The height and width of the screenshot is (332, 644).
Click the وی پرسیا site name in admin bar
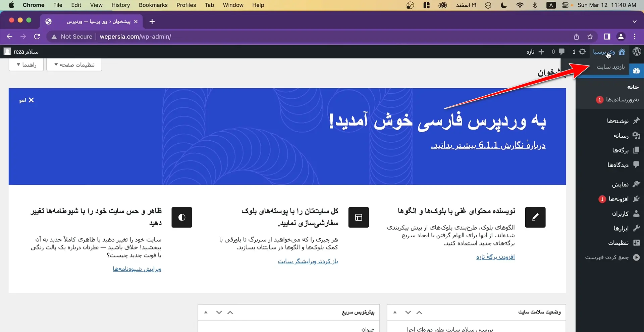coord(604,52)
